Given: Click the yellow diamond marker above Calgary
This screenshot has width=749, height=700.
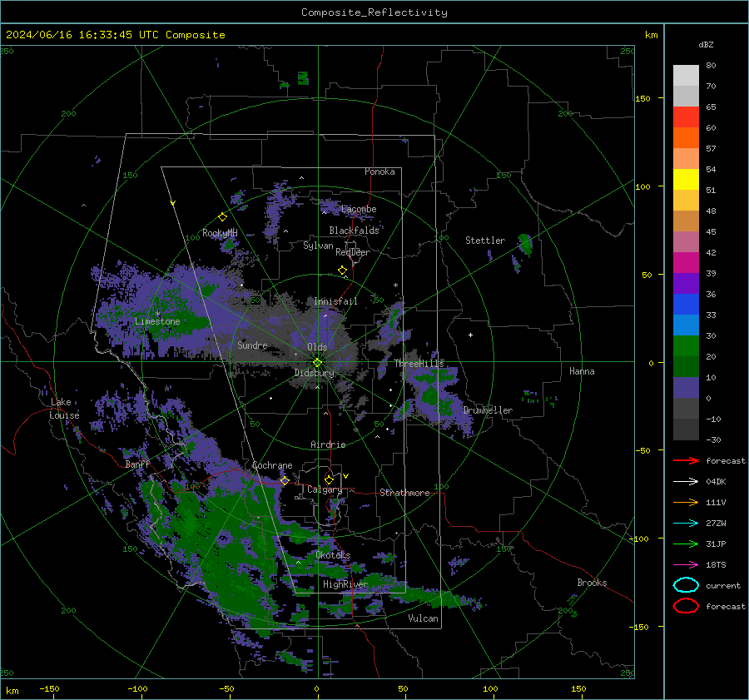Looking at the screenshot, I should tap(329, 479).
